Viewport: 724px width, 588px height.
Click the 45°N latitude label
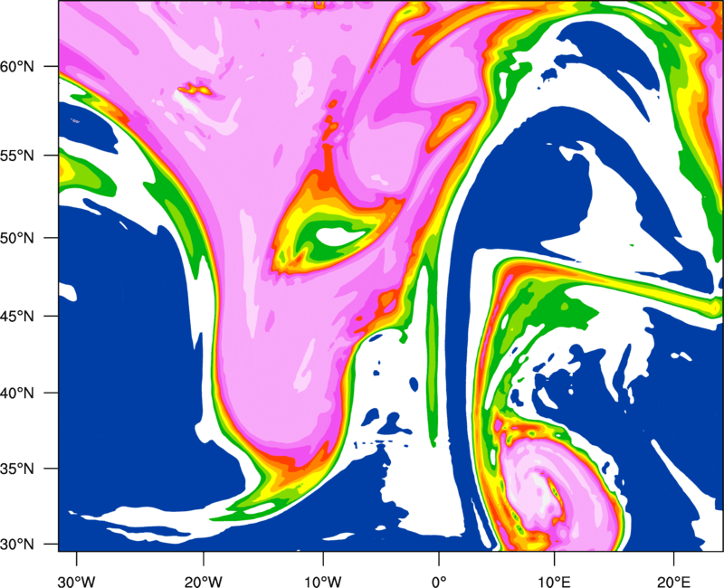pyautogui.click(x=17, y=317)
